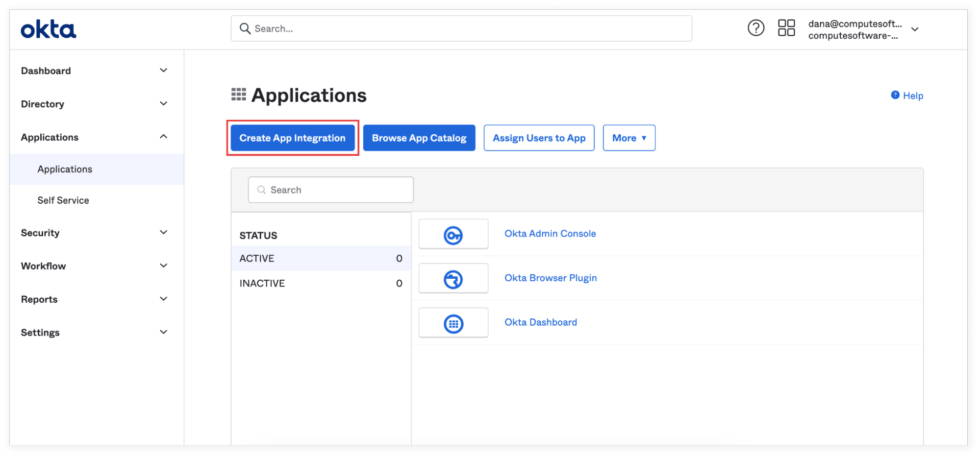Image resolution: width=980 pixels, height=458 pixels.
Task: Click the blue Help icon link
Action: click(x=907, y=96)
